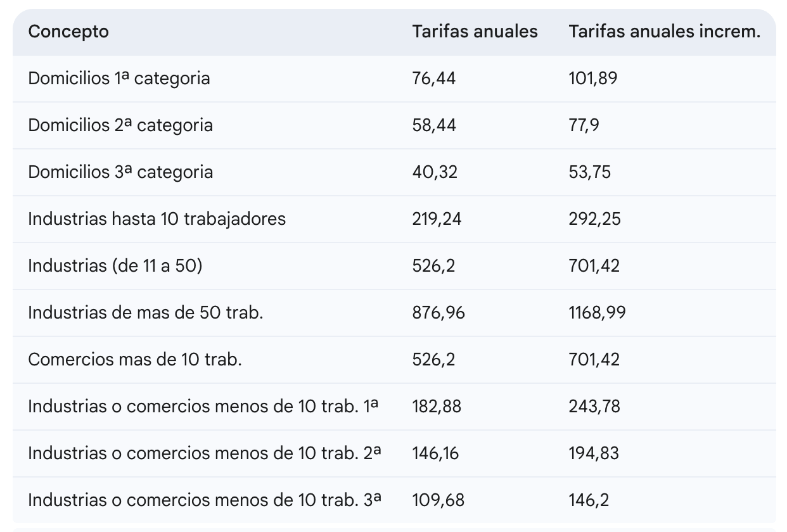Click the Domicilios 3ª categoria row label
The width and height of the screenshot is (787, 532).
pyautogui.click(x=120, y=172)
